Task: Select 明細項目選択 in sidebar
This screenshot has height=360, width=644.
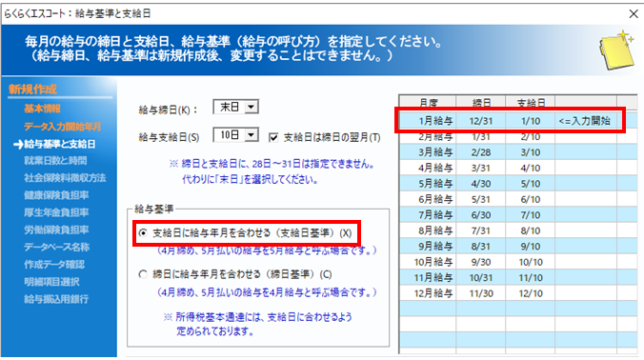Action: [51, 282]
